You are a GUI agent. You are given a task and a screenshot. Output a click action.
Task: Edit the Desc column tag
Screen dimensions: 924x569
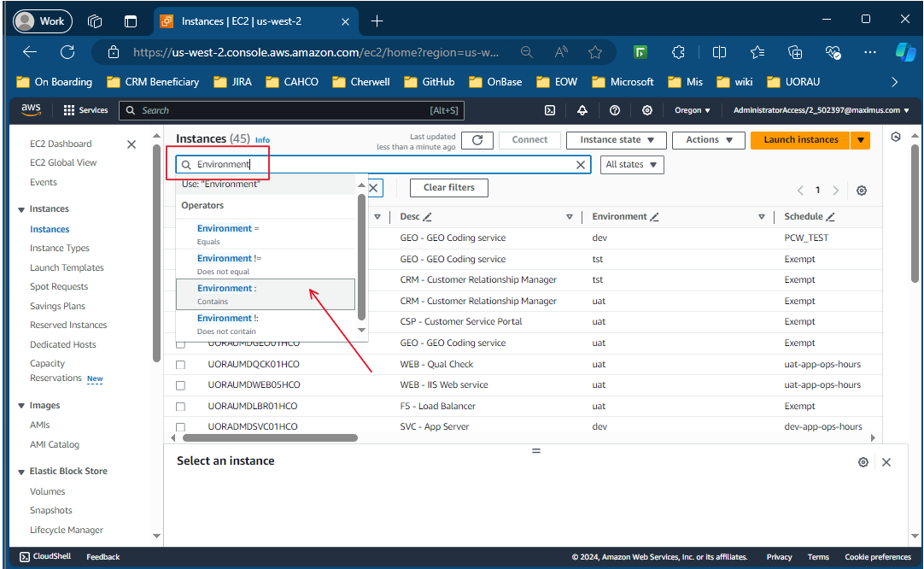pos(427,217)
